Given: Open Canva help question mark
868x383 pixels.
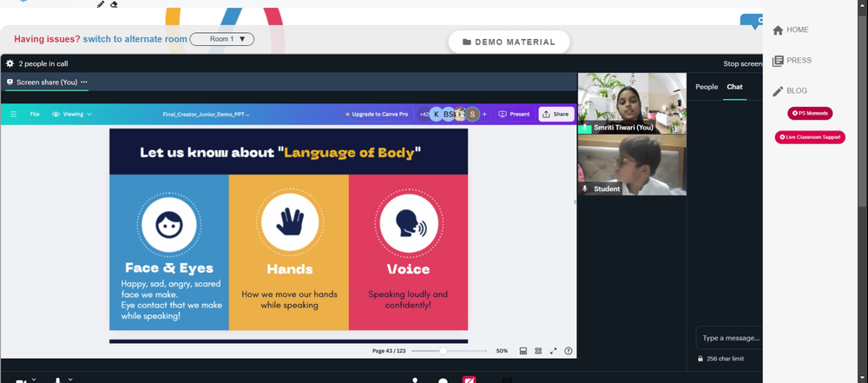Looking at the screenshot, I should pyautogui.click(x=568, y=351).
